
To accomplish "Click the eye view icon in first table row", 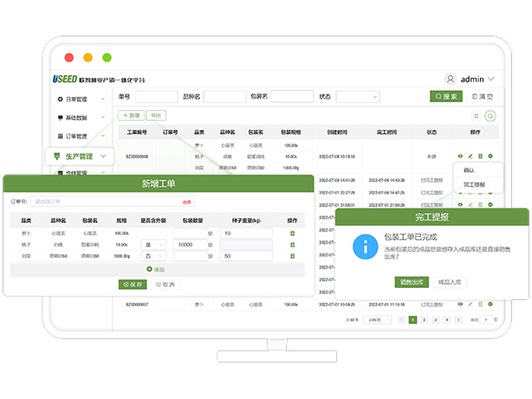I will pyautogui.click(x=460, y=156).
